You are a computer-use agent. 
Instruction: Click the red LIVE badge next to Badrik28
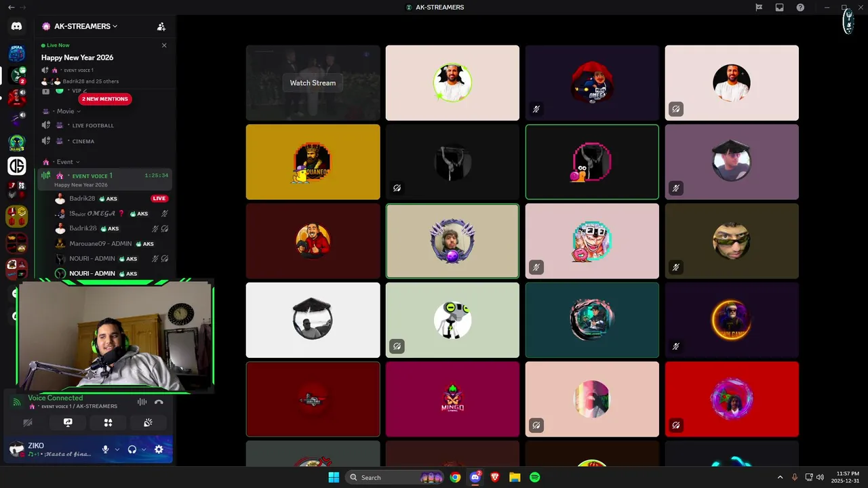tap(159, 199)
